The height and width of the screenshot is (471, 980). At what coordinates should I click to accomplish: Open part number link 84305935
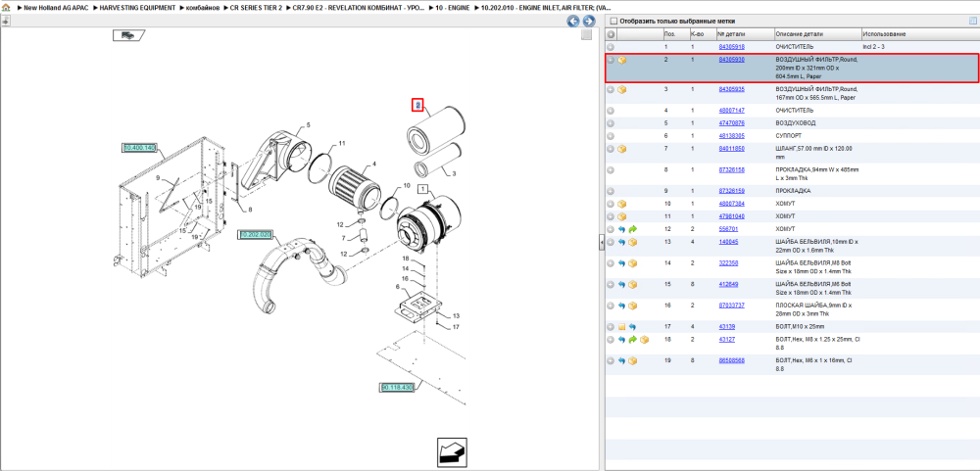click(x=731, y=89)
